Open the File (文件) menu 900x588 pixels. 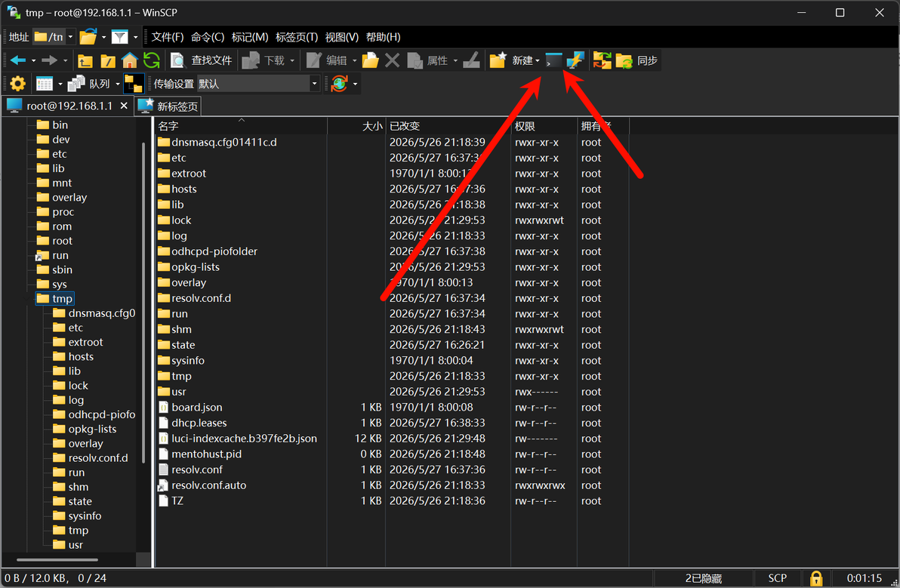click(168, 37)
